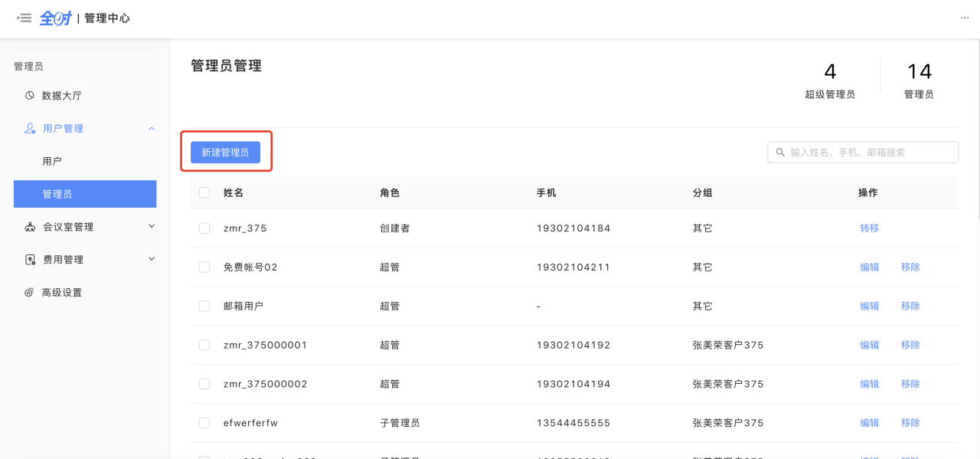The image size is (980, 459).
Task: Open the 用户 submenu item
Action: 52,162
